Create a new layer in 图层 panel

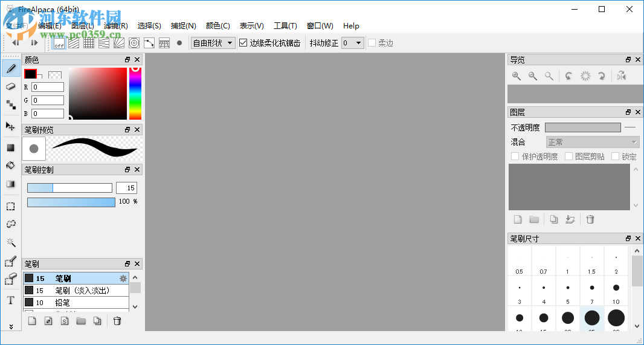pos(518,219)
